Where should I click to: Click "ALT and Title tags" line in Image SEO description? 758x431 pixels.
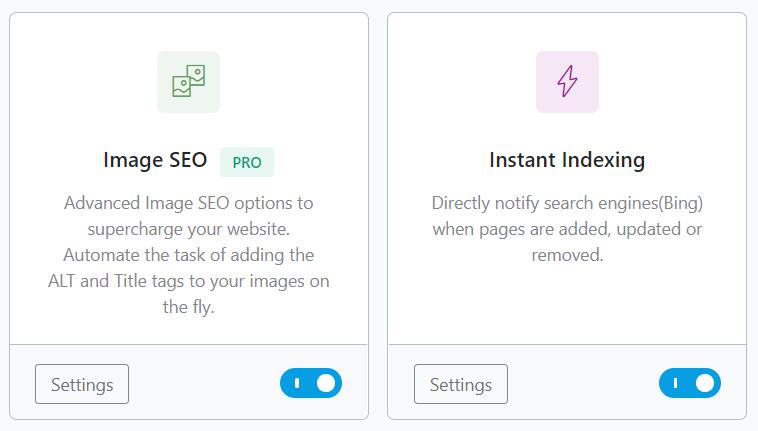(189, 281)
